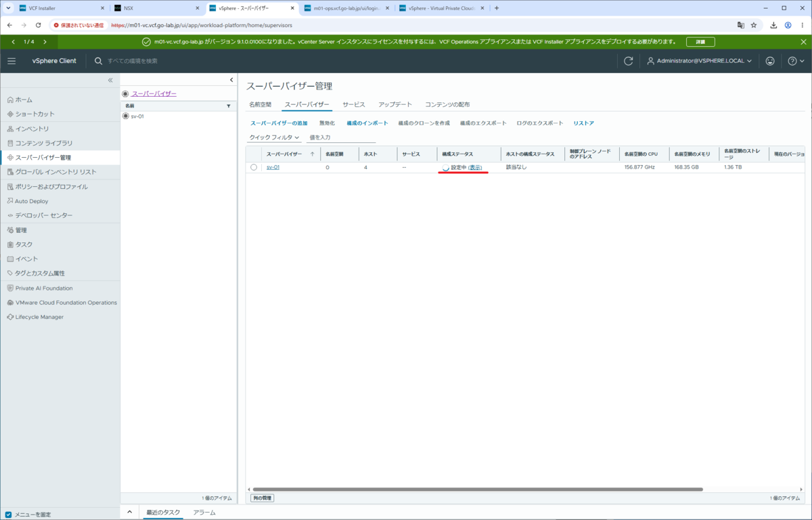
Task: Bookmark this page with the star icon
Action: (x=754, y=25)
